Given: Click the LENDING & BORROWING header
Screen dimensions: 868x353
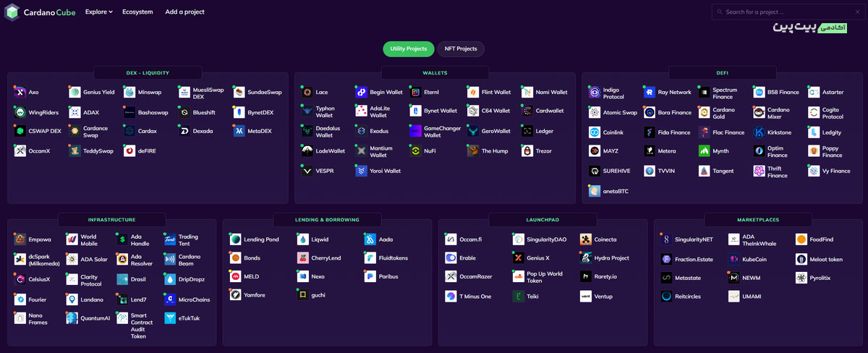Looking at the screenshot, I should tap(327, 219).
